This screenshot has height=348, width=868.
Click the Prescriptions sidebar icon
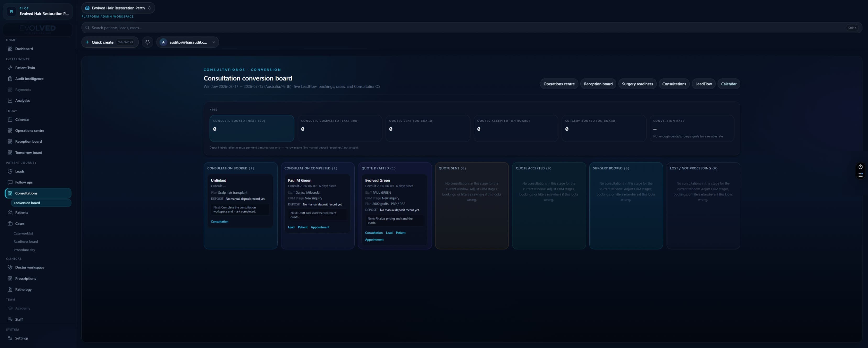pyautogui.click(x=10, y=279)
